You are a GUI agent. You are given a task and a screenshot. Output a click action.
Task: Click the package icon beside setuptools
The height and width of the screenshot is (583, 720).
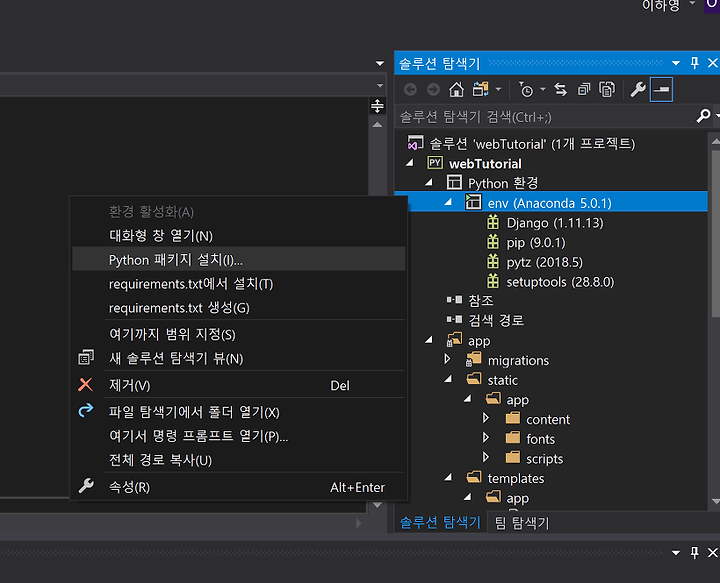(493, 281)
